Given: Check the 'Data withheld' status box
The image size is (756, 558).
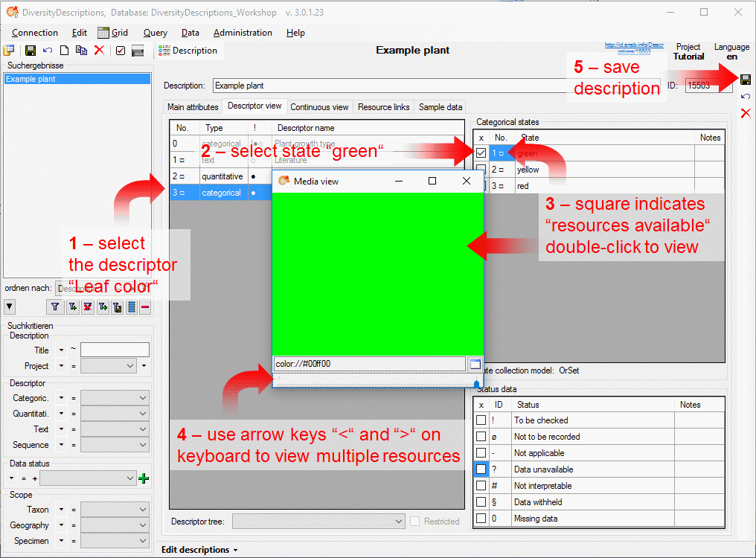Looking at the screenshot, I should 481,502.
